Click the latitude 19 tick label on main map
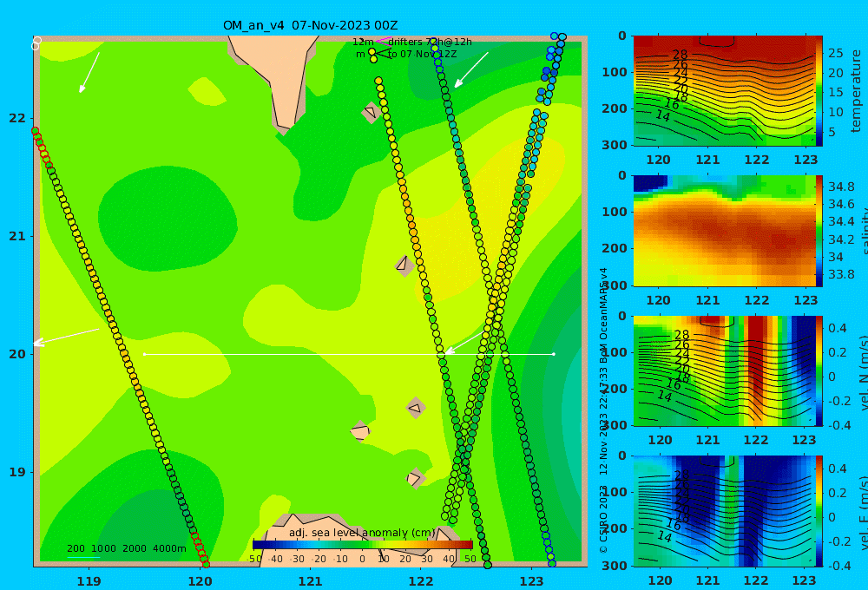 [x=17, y=472]
